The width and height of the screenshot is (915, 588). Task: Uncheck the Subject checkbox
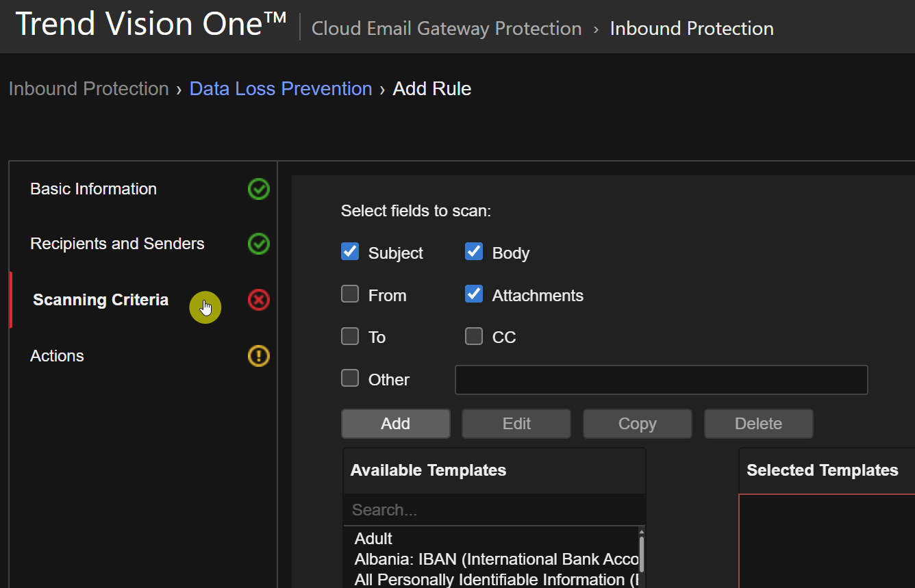(350, 252)
